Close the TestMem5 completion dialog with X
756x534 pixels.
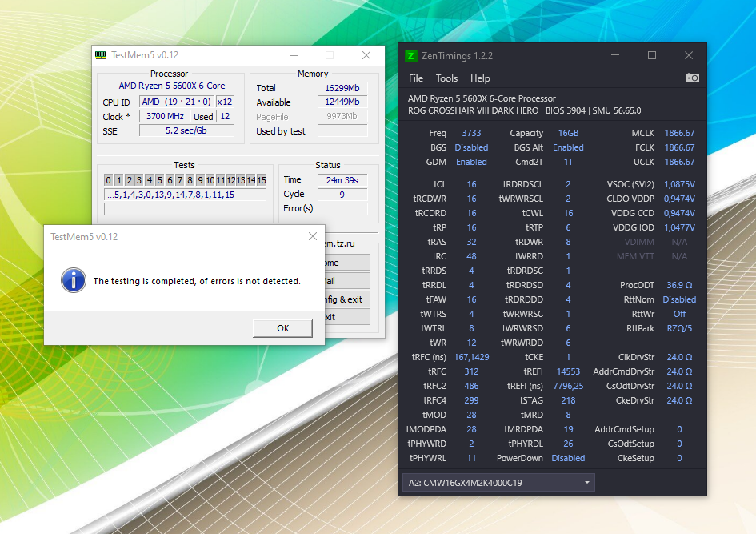pyautogui.click(x=313, y=236)
